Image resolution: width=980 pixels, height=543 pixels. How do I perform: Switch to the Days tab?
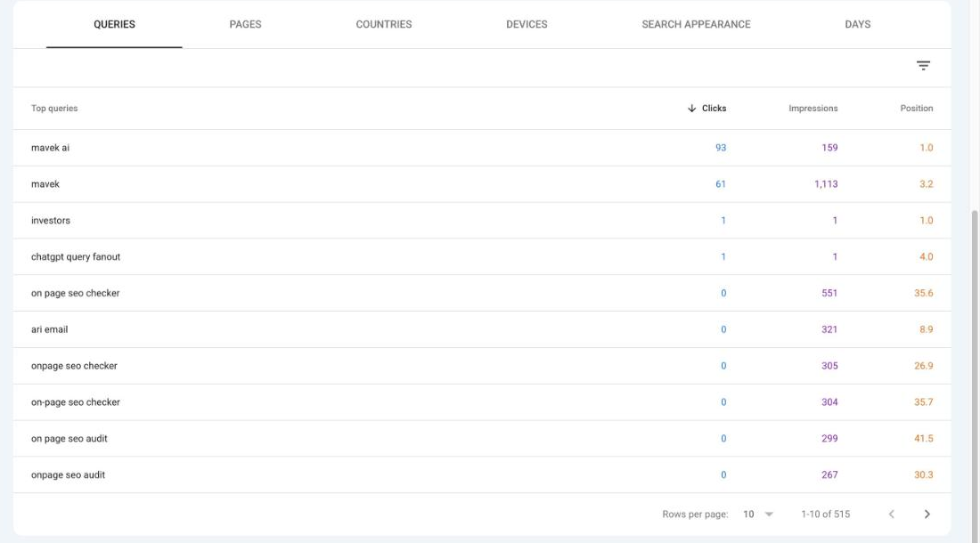point(857,24)
